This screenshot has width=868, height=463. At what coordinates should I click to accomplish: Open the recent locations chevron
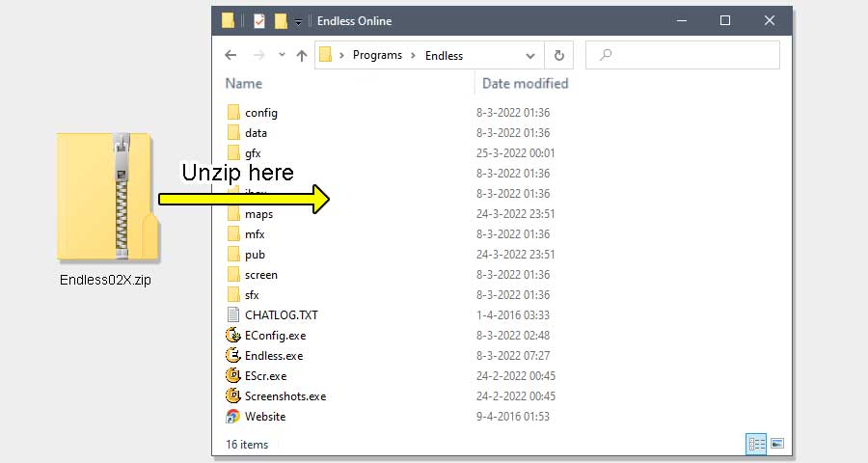[281, 56]
